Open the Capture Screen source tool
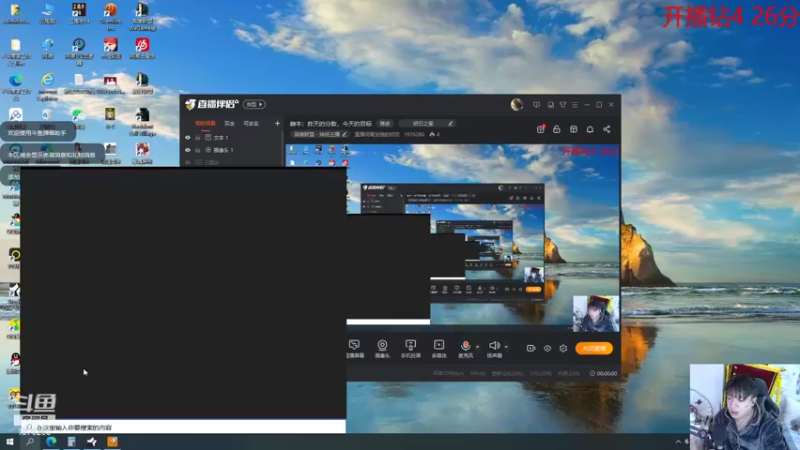The image size is (800, 450). (x=355, y=349)
